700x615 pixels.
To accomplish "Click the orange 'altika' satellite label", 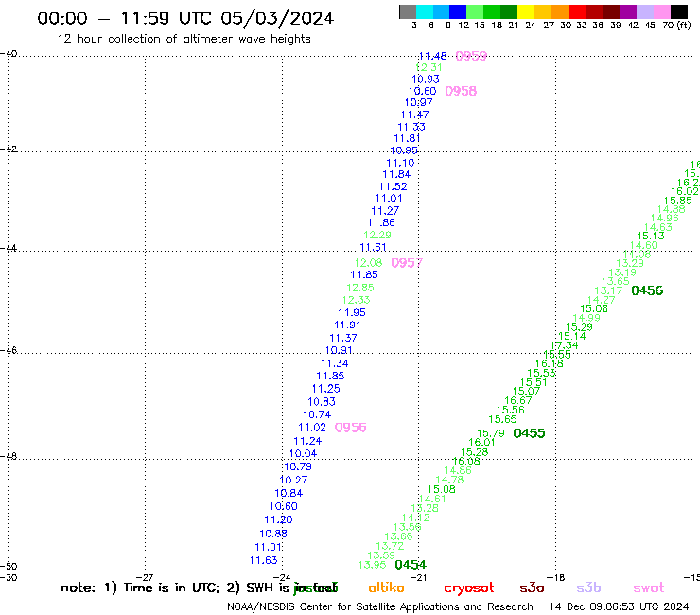I will pyautogui.click(x=386, y=588).
